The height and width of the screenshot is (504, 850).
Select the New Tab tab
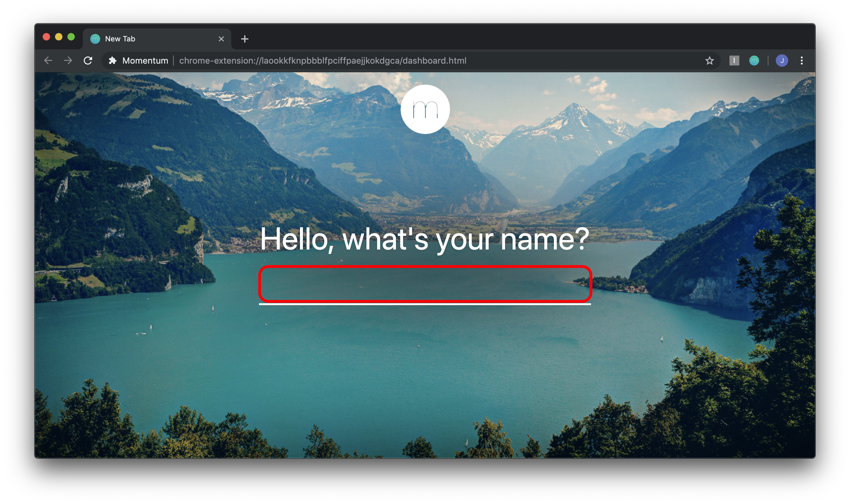pyautogui.click(x=157, y=39)
